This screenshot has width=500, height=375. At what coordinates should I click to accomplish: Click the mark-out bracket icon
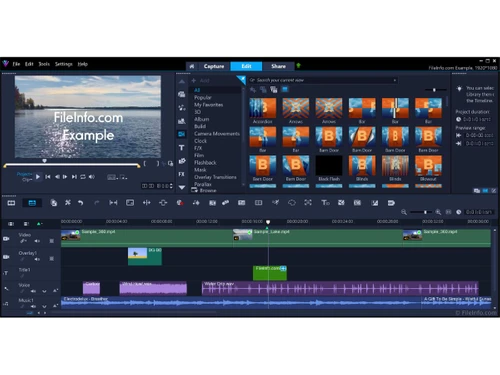point(158,163)
